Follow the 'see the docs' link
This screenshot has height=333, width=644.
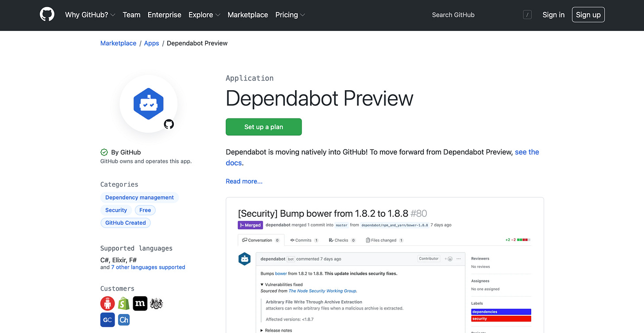click(527, 152)
